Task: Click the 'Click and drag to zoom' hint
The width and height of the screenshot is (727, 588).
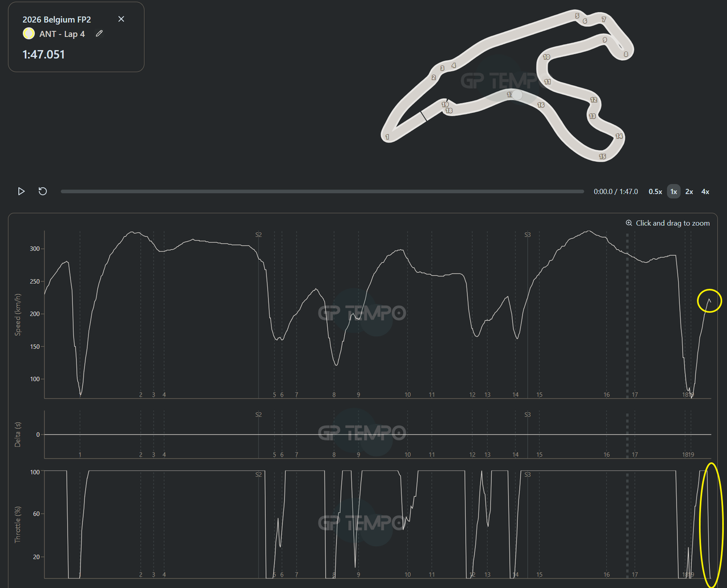Action: [672, 223]
